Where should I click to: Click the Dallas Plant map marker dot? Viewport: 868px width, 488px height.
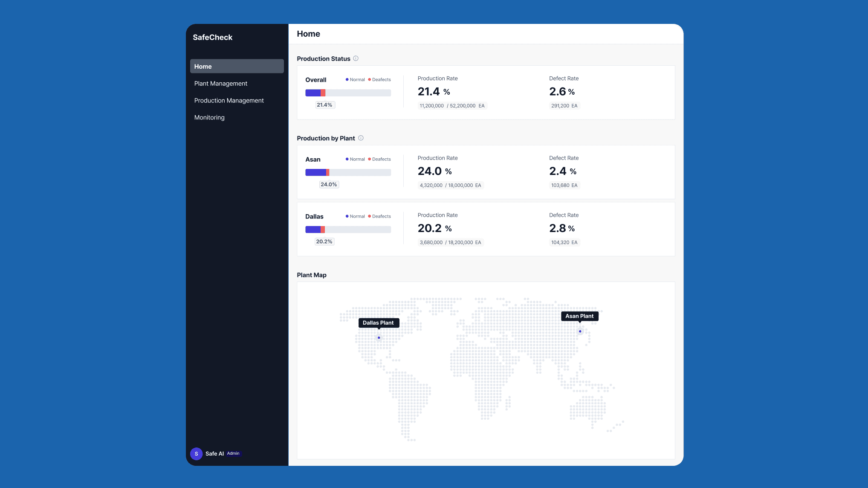coord(379,337)
